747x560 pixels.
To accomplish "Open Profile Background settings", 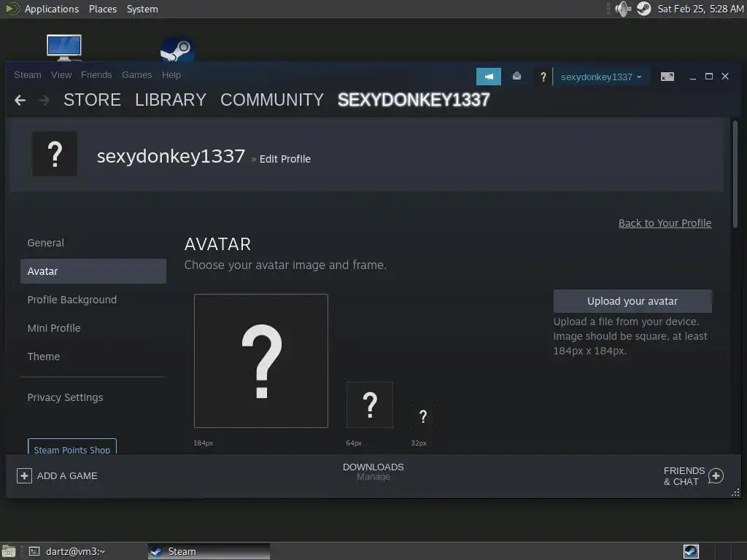I will 93,300.
